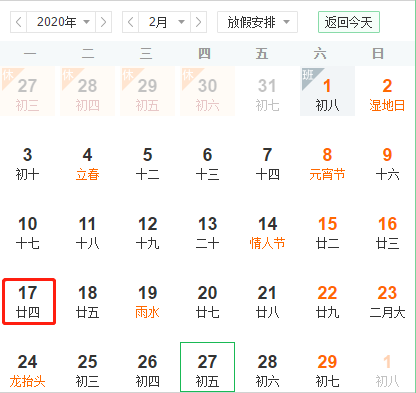This screenshot has height=393, width=416.
Task: Select February 9 十六 date
Action: (387, 164)
